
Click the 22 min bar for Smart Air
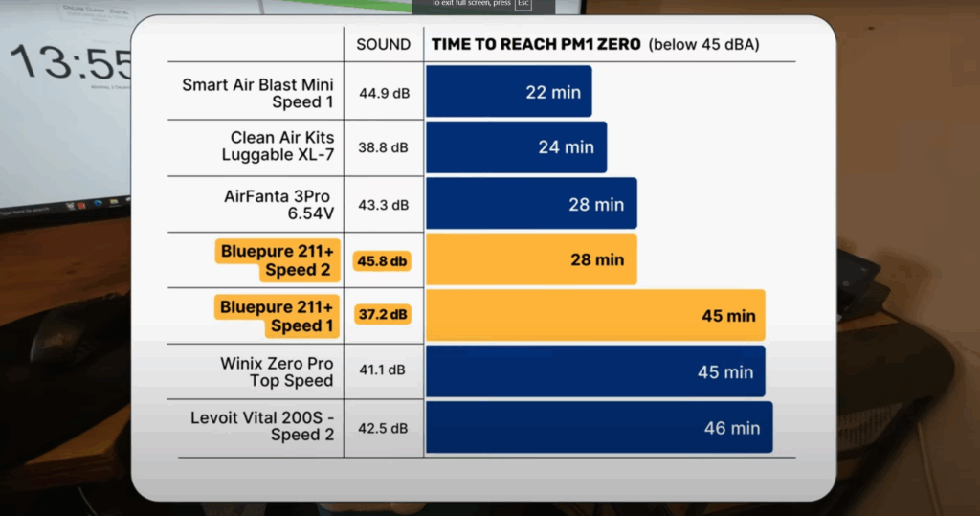click(x=509, y=91)
